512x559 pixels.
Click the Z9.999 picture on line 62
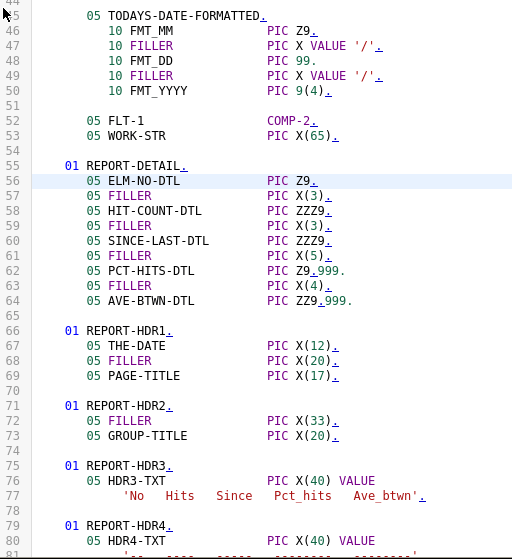[317, 271]
